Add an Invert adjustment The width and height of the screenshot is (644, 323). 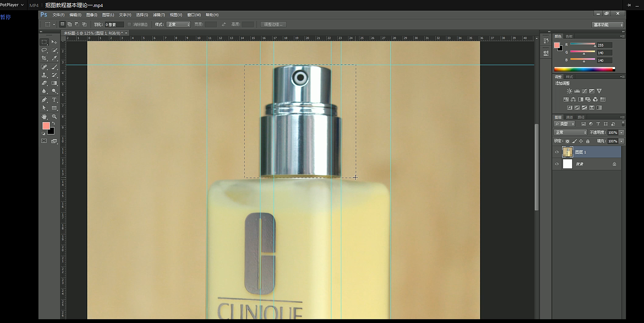[570, 107]
